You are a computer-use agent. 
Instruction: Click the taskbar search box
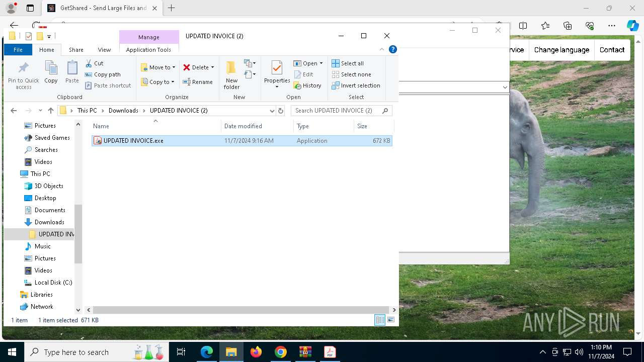point(96,352)
